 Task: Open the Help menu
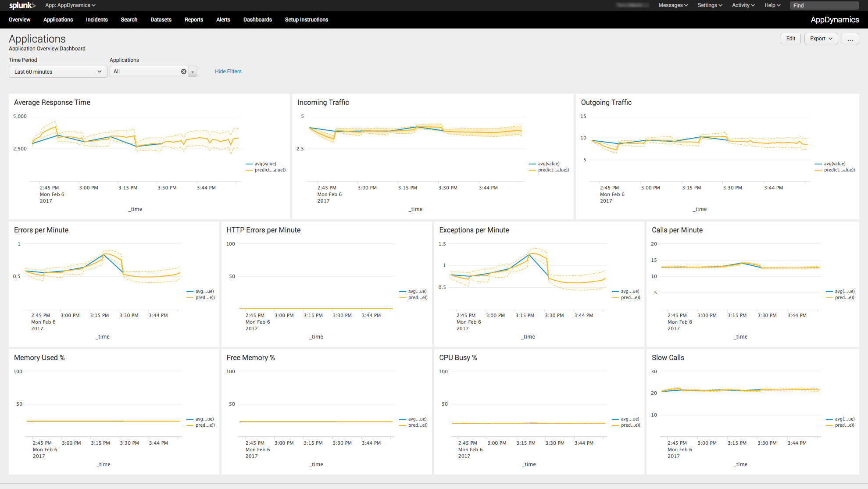pyautogui.click(x=772, y=5)
